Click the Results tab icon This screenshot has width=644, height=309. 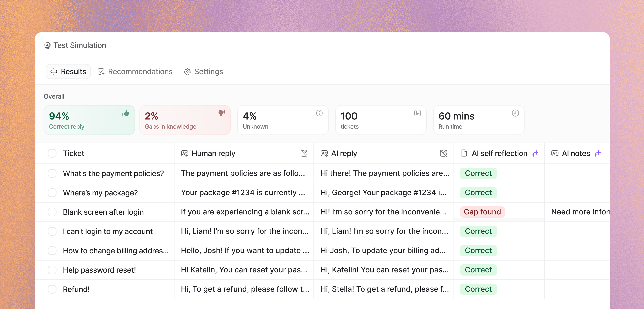(54, 72)
